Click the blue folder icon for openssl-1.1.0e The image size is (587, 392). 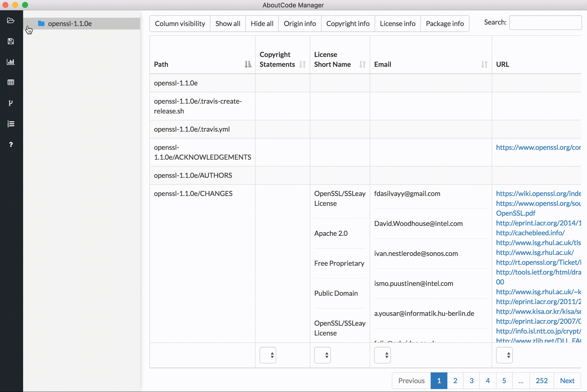[x=41, y=24]
